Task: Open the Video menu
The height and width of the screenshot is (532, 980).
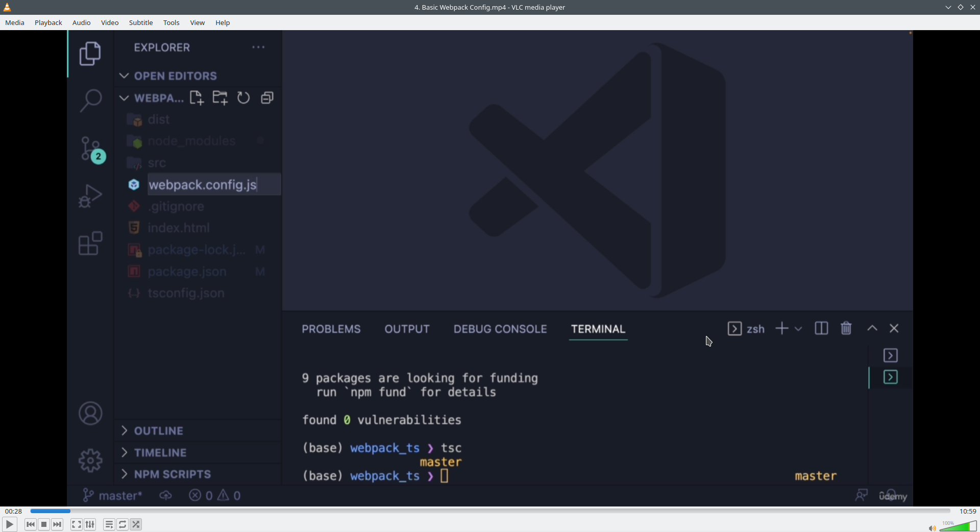Action: tap(110, 22)
